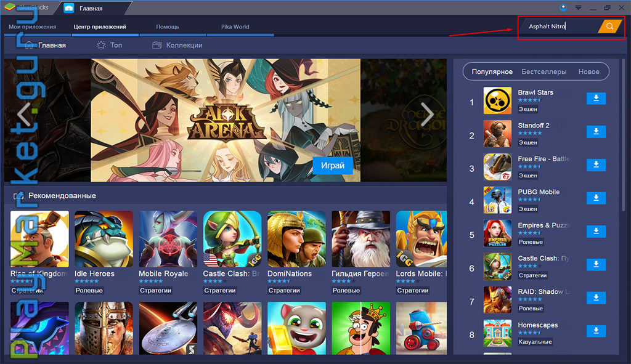631x364 pixels.
Task: Select the Популярное list filter
Action: pyautogui.click(x=492, y=71)
